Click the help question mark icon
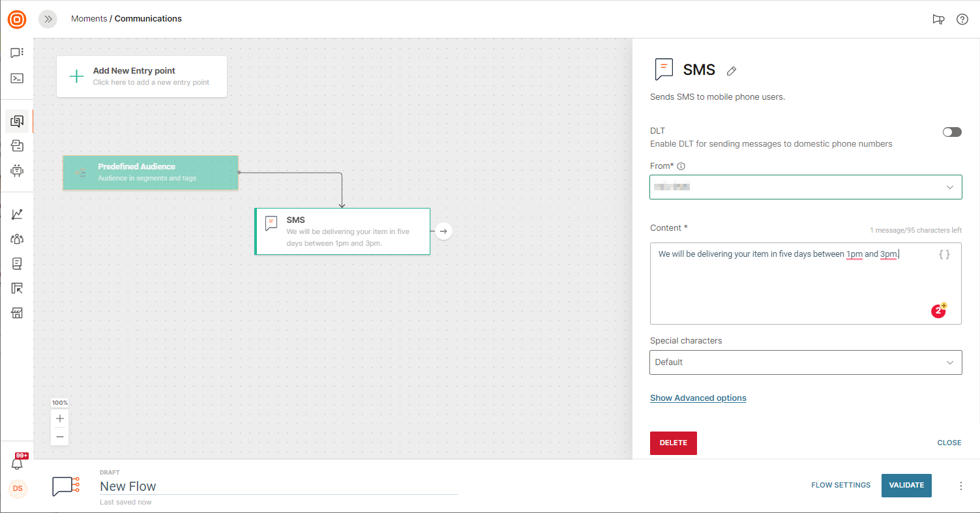Image resolution: width=980 pixels, height=513 pixels. click(962, 19)
